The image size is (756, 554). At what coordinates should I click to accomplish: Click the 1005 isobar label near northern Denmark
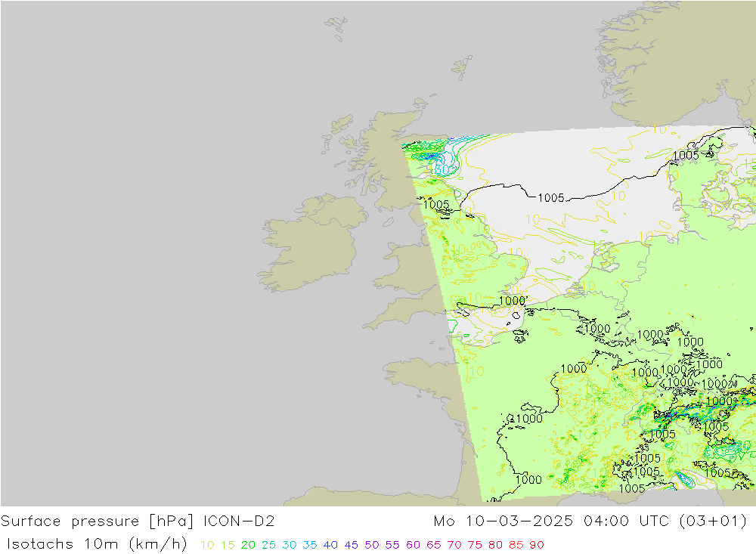click(x=686, y=155)
